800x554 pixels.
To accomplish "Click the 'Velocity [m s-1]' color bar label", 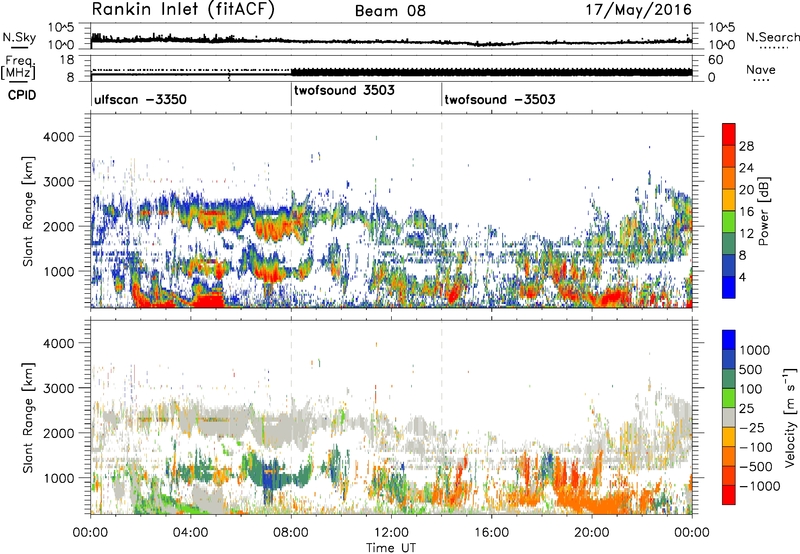I will tap(790, 416).
